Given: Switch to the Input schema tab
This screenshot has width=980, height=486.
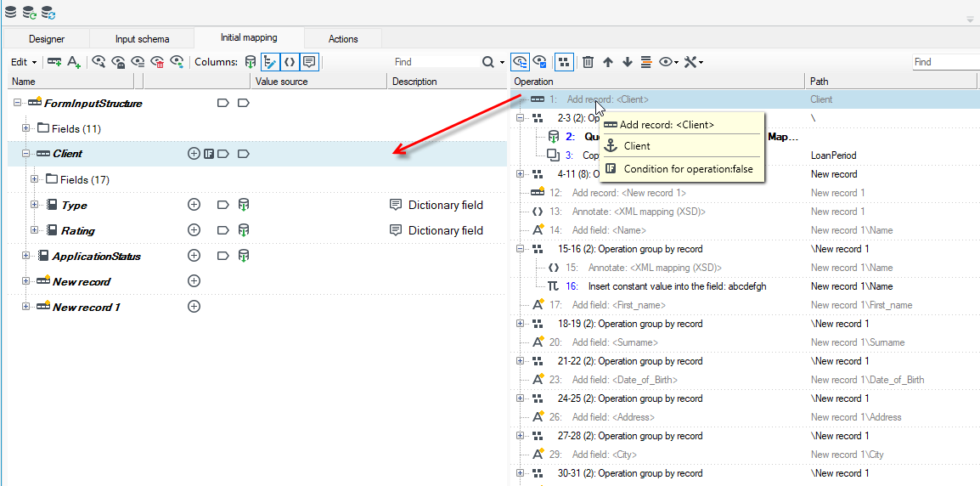Looking at the screenshot, I should tap(142, 39).
